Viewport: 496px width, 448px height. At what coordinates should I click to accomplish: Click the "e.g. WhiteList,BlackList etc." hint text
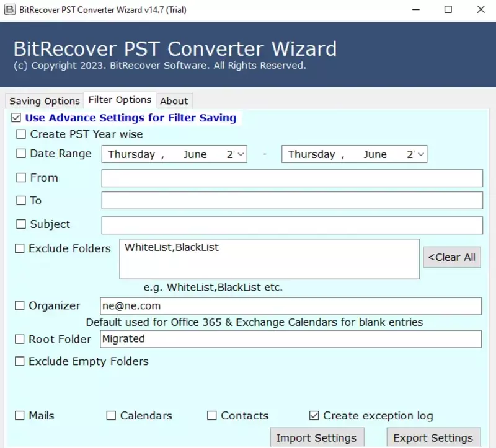click(213, 288)
